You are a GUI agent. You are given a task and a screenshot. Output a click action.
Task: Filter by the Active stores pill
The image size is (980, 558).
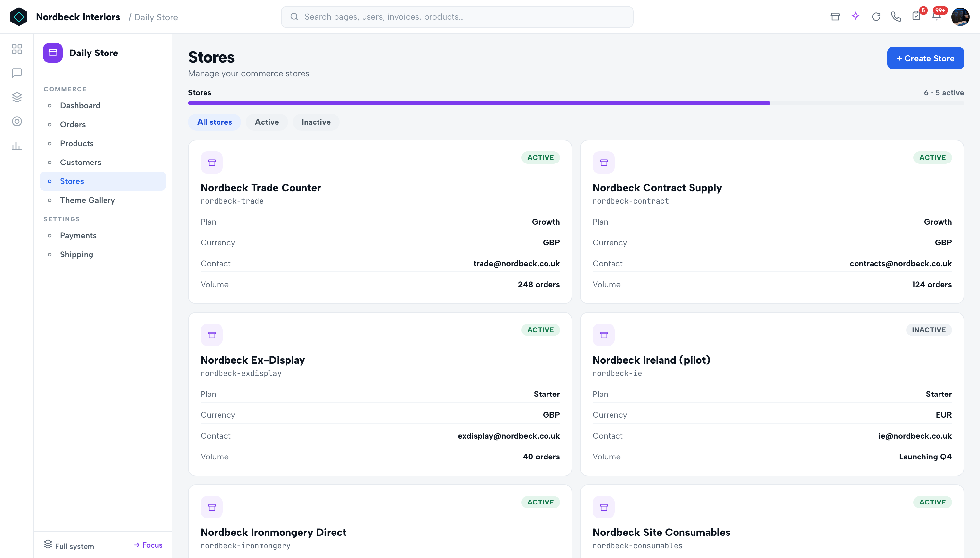coord(267,122)
